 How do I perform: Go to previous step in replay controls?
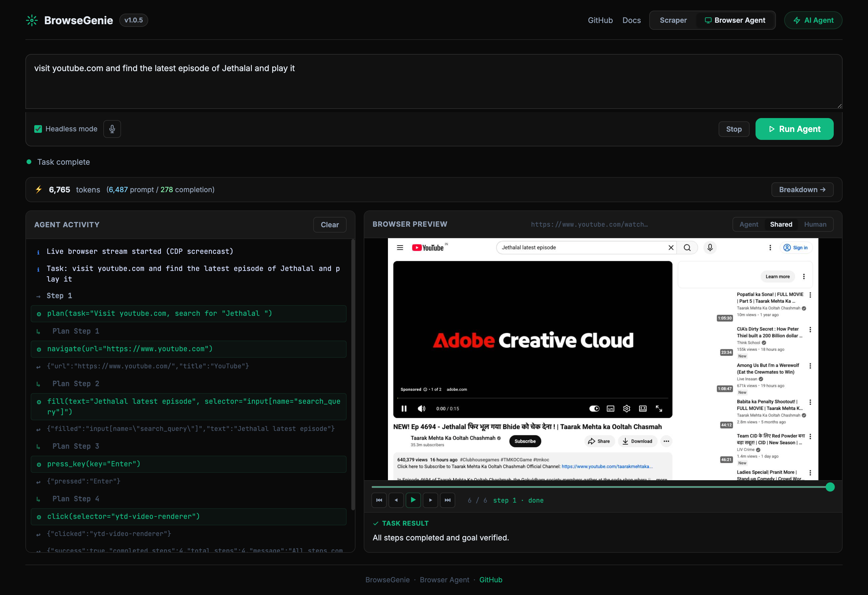[x=396, y=500]
